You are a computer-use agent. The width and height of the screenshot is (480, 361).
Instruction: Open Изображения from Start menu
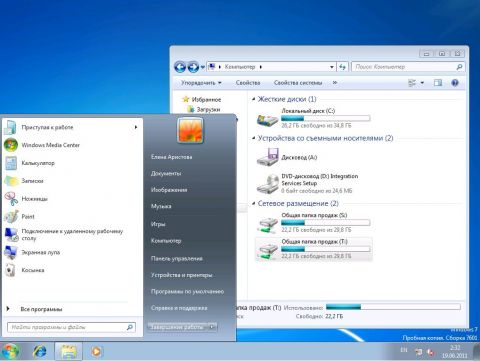click(169, 190)
